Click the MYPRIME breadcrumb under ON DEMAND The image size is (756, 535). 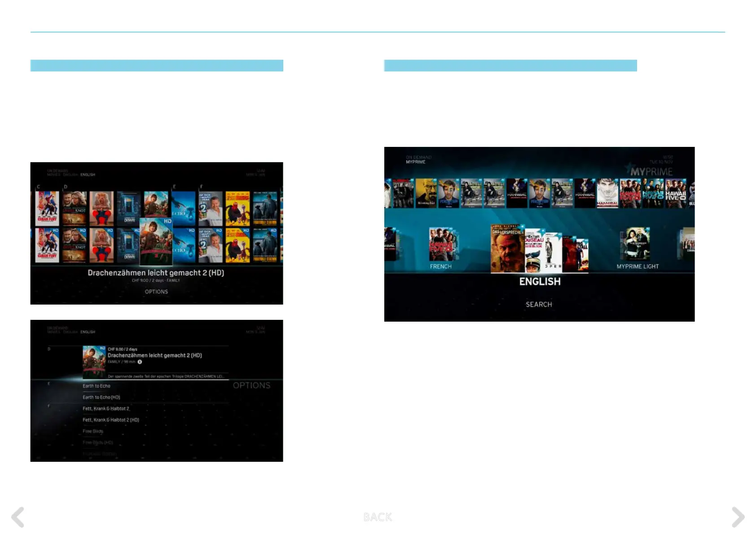[x=415, y=162]
